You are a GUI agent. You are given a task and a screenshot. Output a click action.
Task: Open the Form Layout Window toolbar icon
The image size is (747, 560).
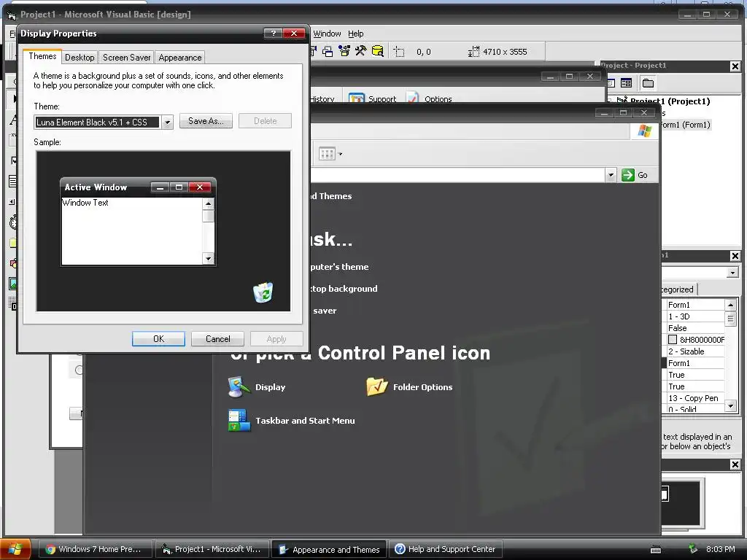tap(328, 52)
